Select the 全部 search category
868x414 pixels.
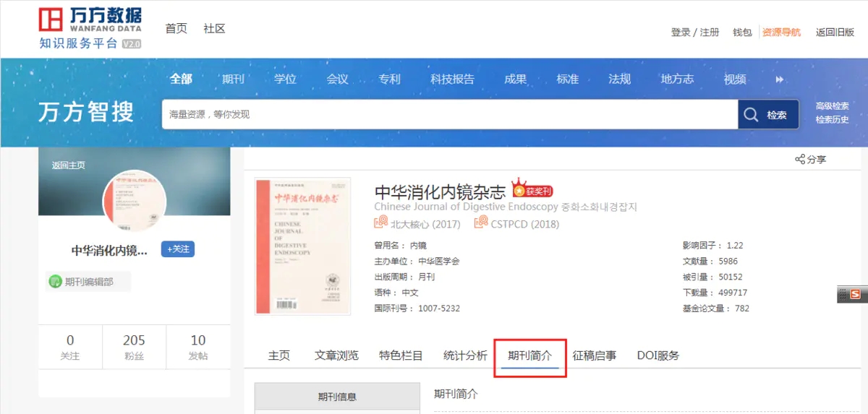pyautogui.click(x=181, y=79)
